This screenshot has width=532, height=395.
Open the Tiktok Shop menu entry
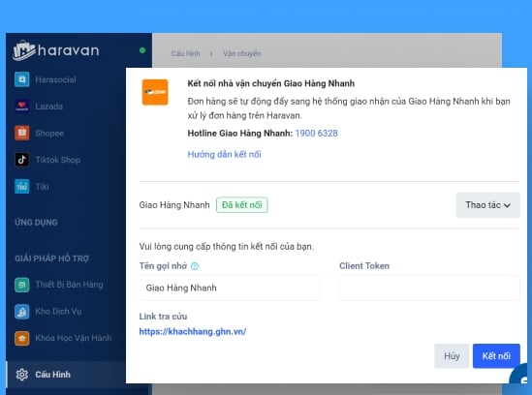58,160
